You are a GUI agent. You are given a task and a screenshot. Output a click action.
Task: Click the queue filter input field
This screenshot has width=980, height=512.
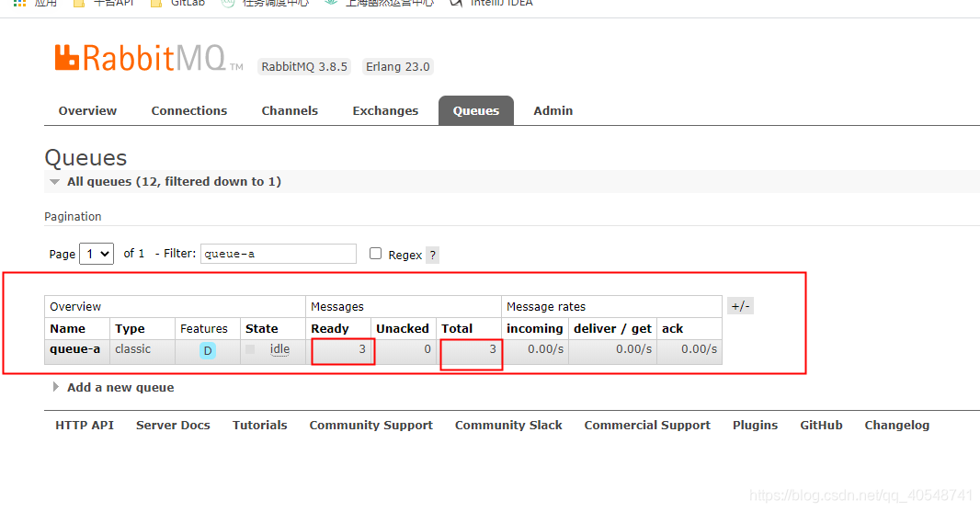279,254
